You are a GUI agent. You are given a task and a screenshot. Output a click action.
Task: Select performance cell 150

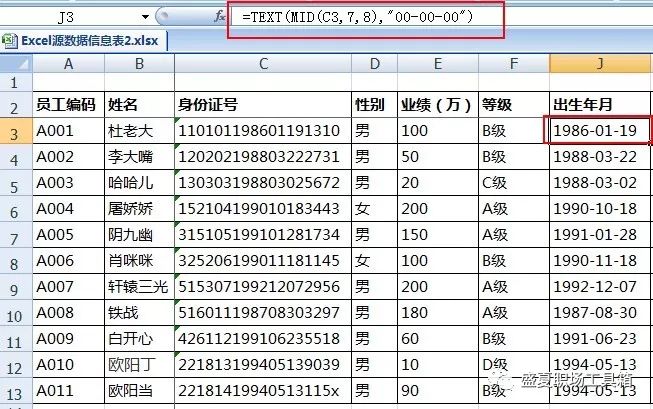tap(438, 235)
